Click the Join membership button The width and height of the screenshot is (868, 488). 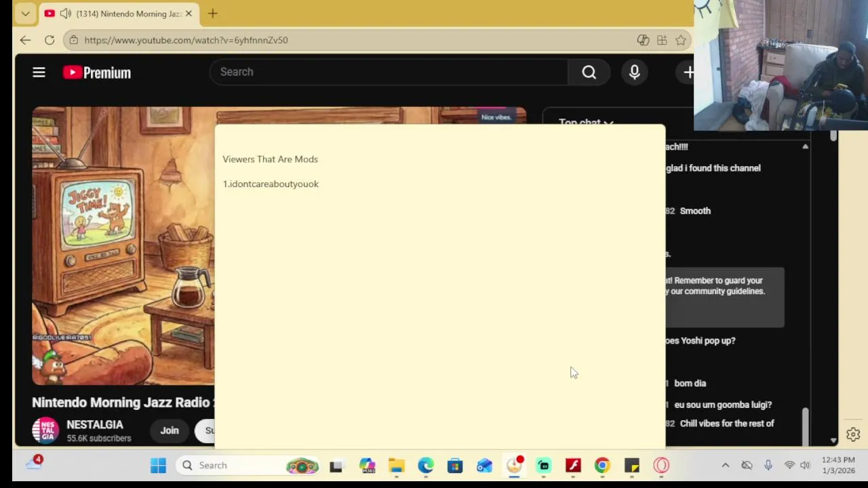click(170, 430)
